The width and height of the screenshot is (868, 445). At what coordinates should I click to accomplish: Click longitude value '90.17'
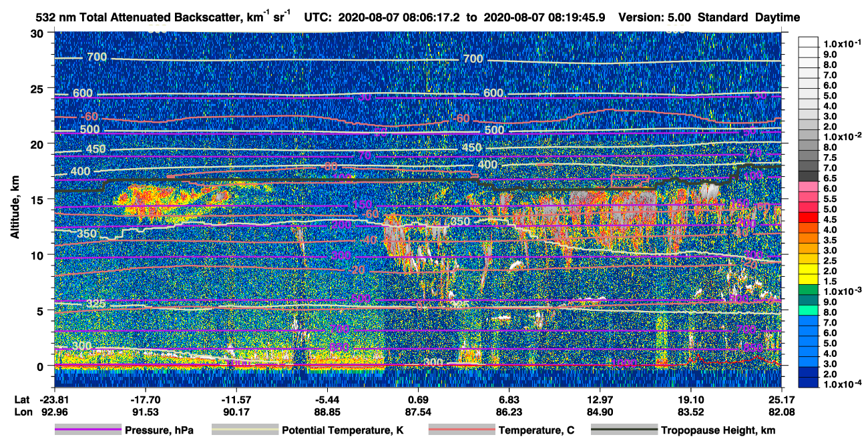pos(236,411)
